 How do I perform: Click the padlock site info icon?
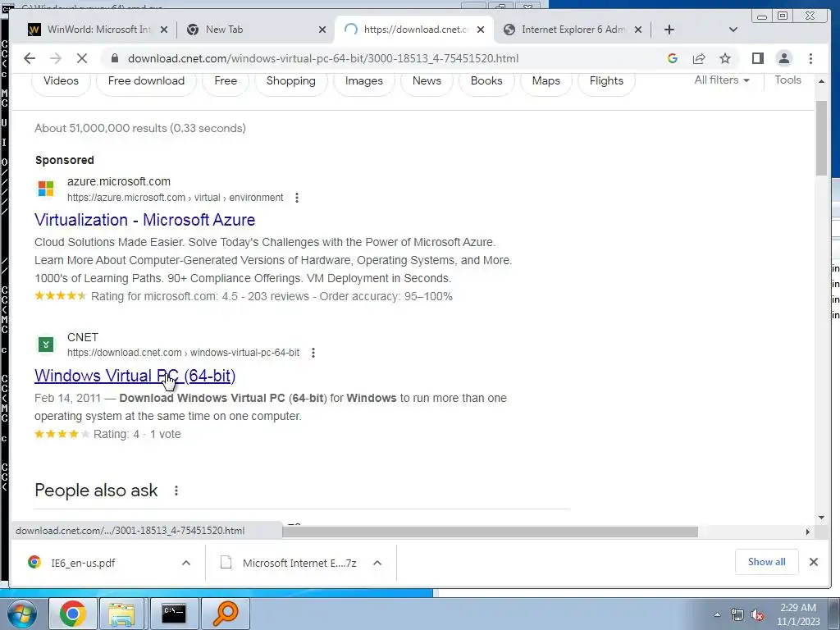(114, 58)
